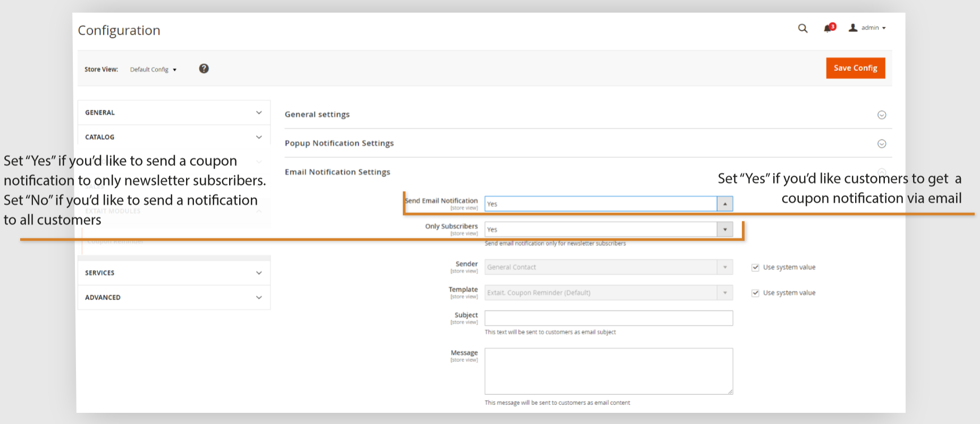Click into the Subject text field
Viewport: 980px width, 424px height.
pos(609,318)
